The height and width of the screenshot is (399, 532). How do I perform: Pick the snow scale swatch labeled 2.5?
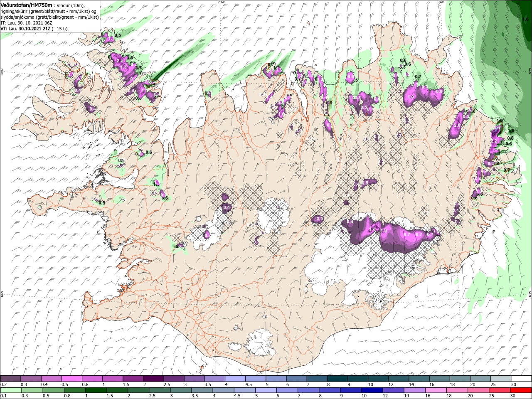[x=174, y=379]
